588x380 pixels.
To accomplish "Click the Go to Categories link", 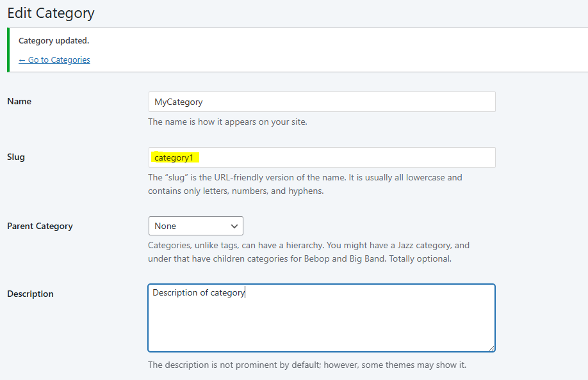I will point(54,60).
